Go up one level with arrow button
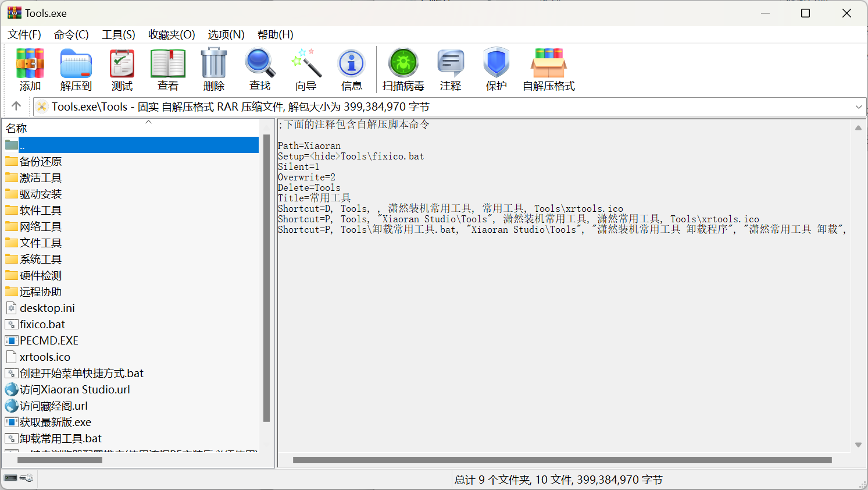The width and height of the screenshot is (868, 490). point(16,106)
